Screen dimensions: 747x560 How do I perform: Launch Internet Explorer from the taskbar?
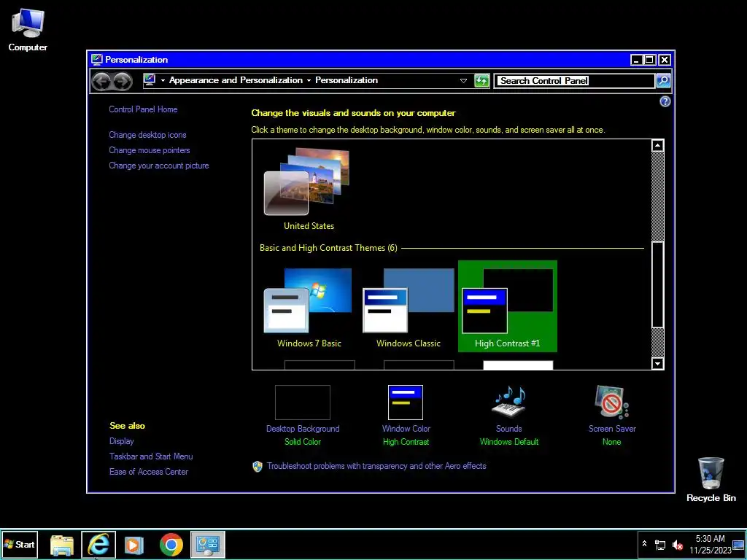click(x=98, y=544)
